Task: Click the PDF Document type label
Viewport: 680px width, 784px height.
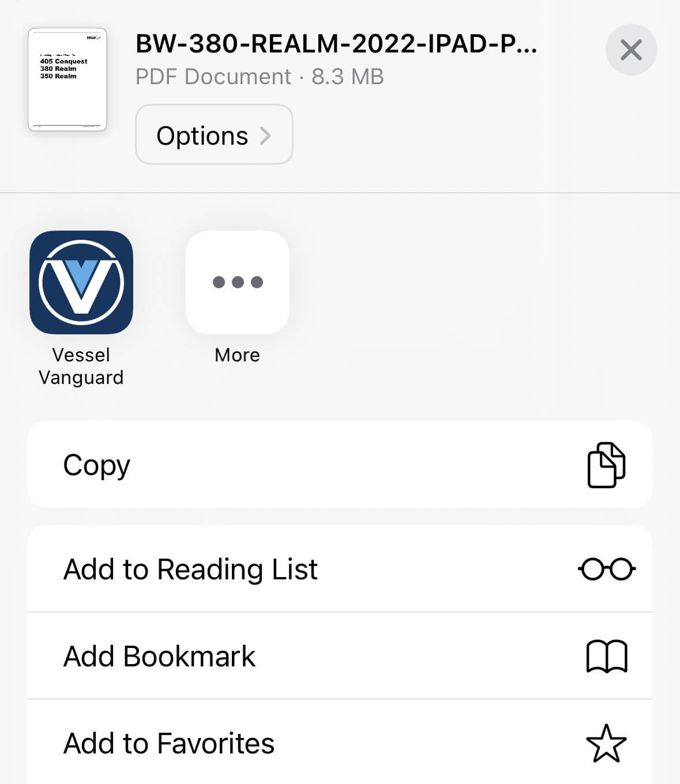Action: 213,77
